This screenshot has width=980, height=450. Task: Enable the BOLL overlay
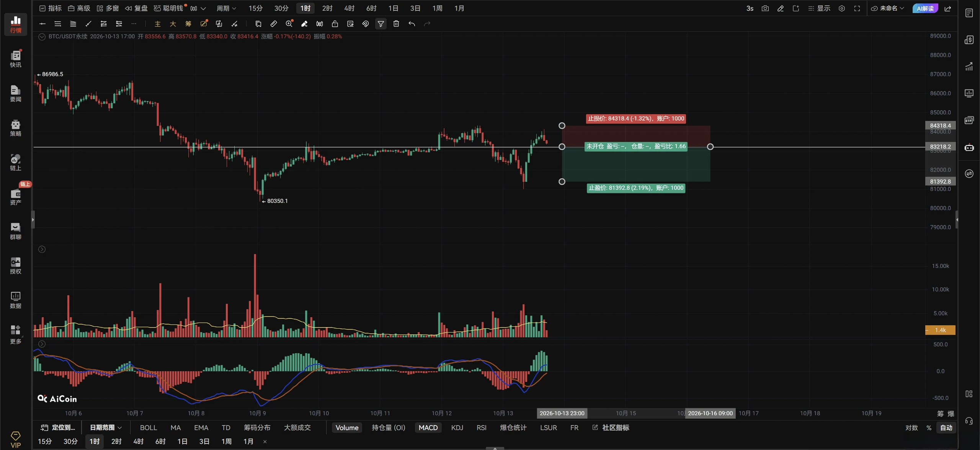tap(149, 427)
